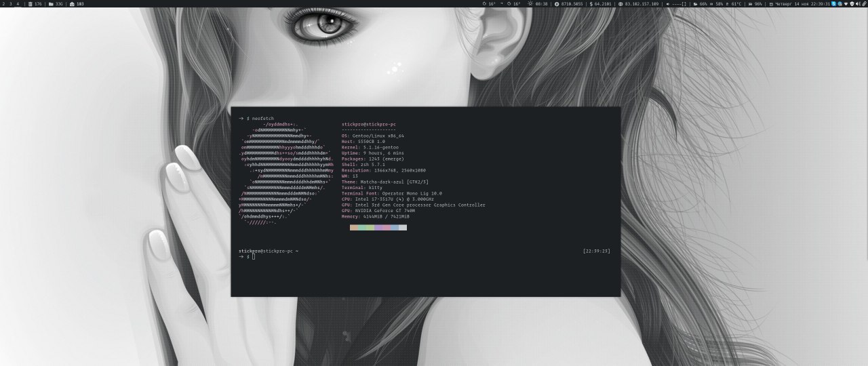Click the folder icon showing 336
Viewport: 868px width, 366px height.
56,3
